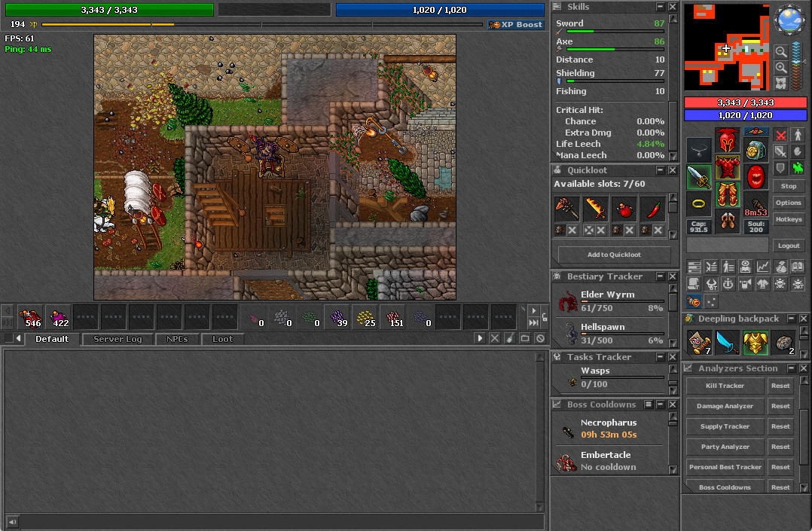Select the golden armor in Deepling backpack
The image size is (812, 531).
[x=755, y=343]
